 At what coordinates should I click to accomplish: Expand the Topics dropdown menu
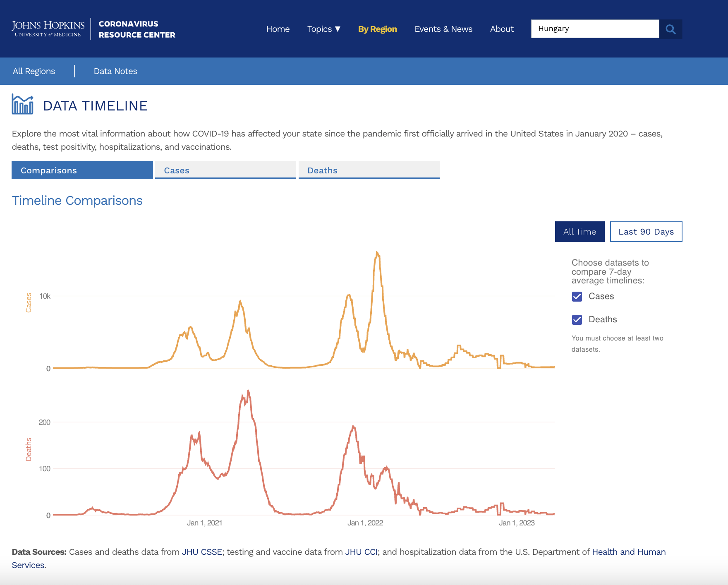pyautogui.click(x=323, y=29)
